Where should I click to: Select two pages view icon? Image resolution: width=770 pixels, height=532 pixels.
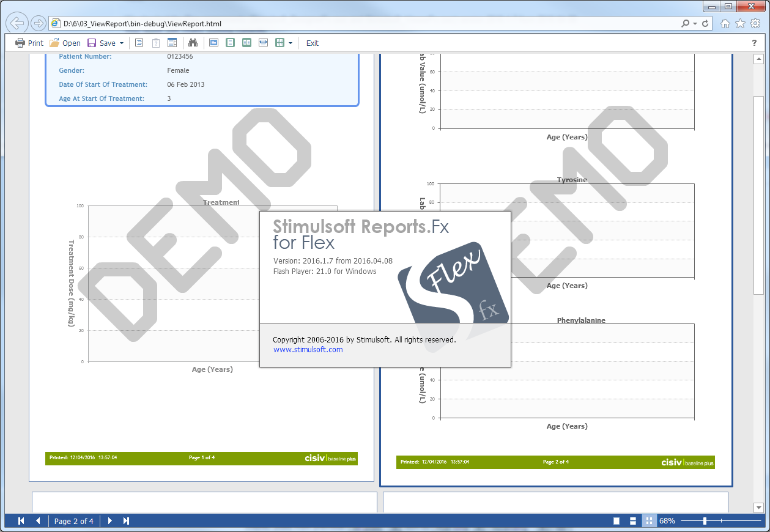(246, 43)
